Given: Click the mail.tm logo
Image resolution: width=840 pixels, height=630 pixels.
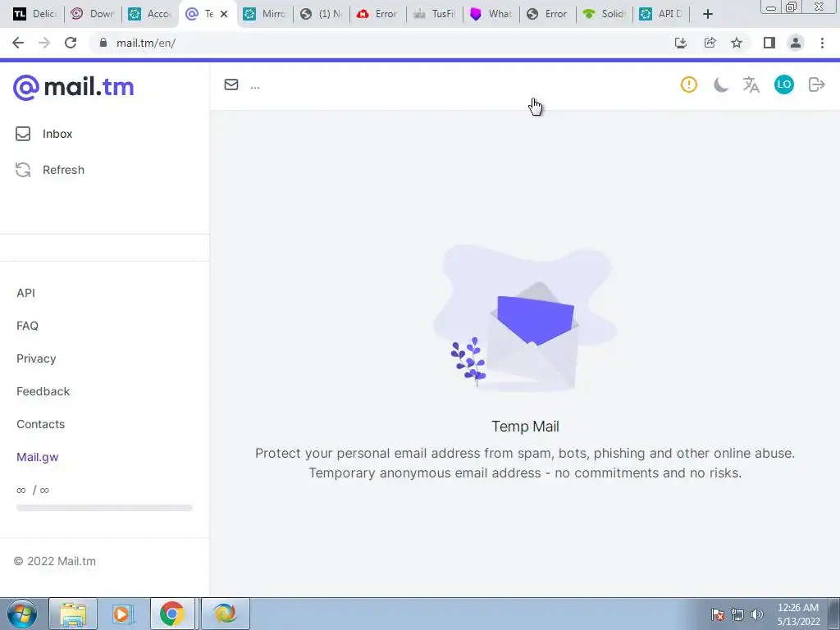Looking at the screenshot, I should click(73, 87).
